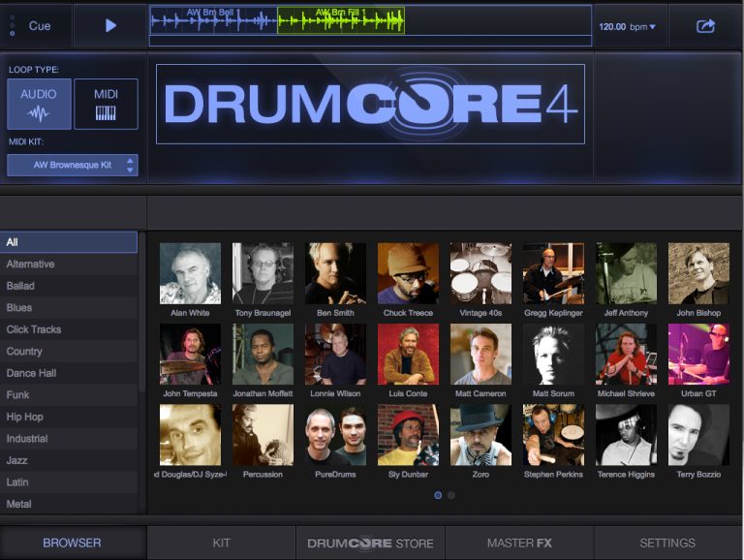
Task: Open Jeff Anthony drummer thumbnail
Action: tap(627, 273)
